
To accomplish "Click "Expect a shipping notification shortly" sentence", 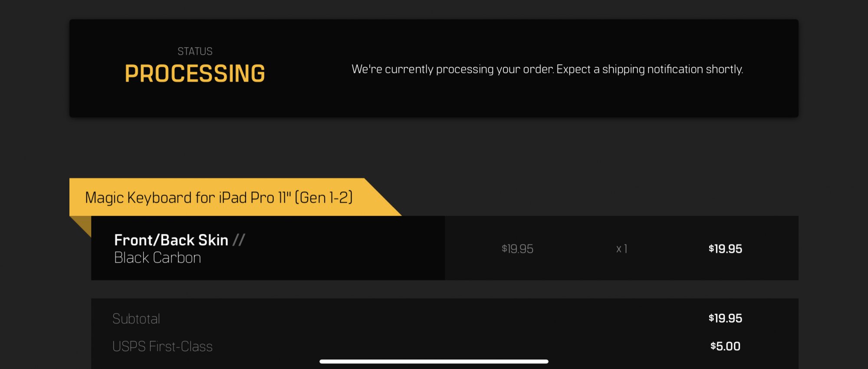I will tap(650, 69).
